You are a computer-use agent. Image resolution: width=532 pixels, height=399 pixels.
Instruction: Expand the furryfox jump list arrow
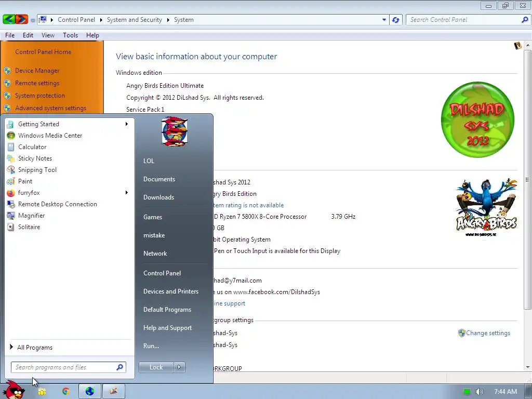click(x=127, y=192)
